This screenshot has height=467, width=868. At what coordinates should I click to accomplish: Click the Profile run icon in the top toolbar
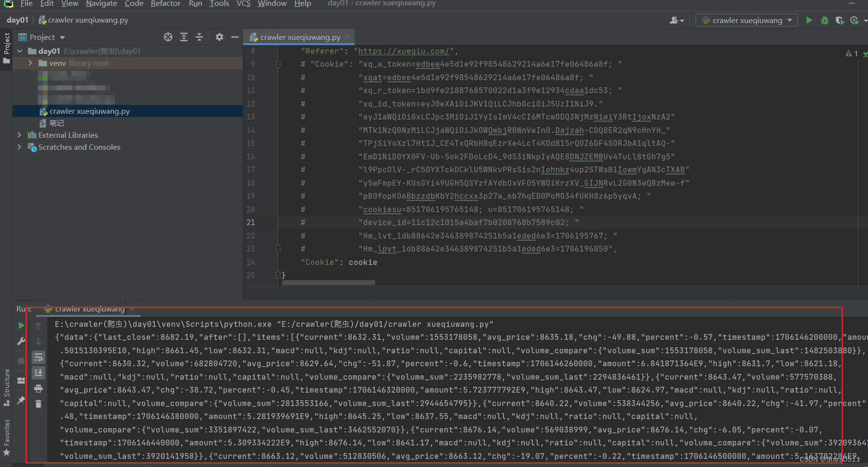(x=855, y=20)
